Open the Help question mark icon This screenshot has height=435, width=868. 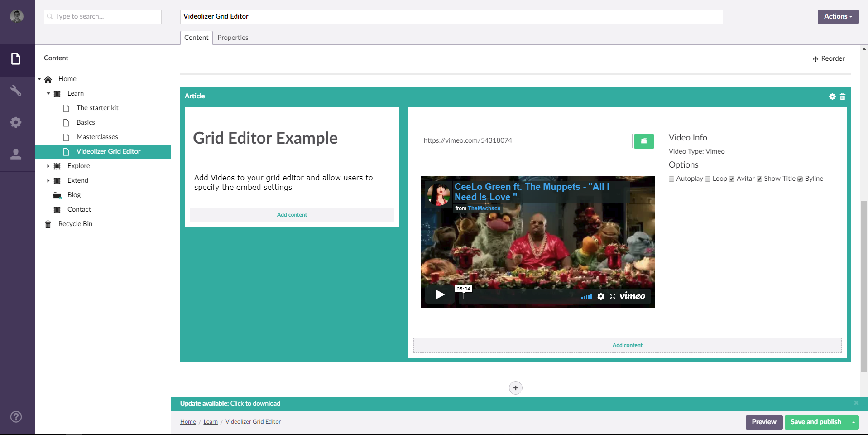tap(16, 417)
